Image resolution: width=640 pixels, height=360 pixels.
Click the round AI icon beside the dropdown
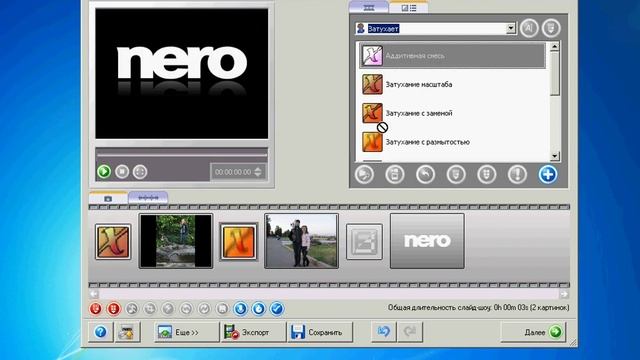pyautogui.click(x=529, y=28)
